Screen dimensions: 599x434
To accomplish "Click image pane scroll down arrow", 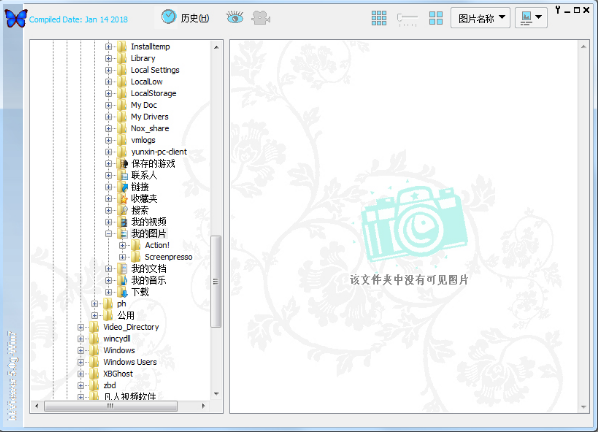I will pos(583,407).
